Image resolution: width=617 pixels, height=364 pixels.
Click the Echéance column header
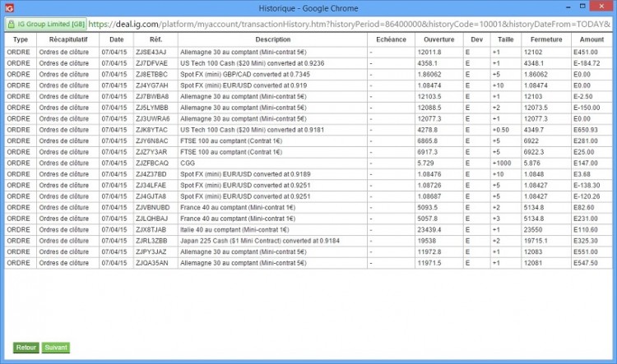[391, 39]
